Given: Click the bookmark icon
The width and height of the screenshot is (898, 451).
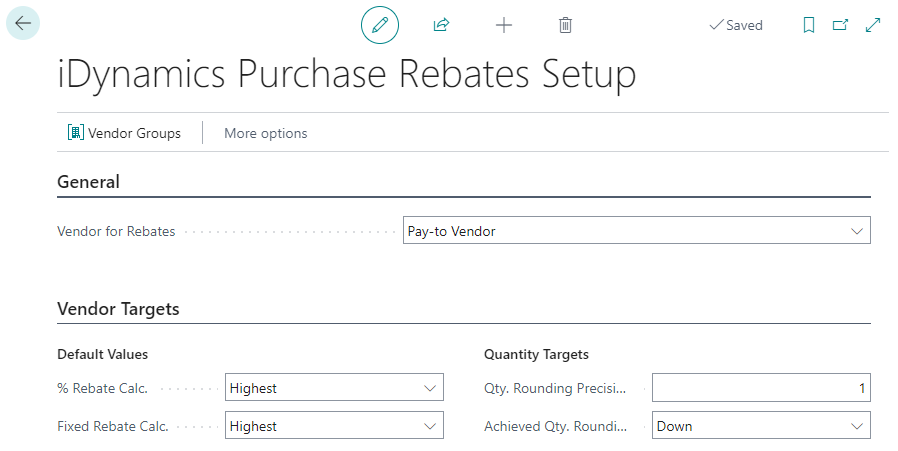Looking at the screenshot, I should pyautogui.click(x=809, y=25).
